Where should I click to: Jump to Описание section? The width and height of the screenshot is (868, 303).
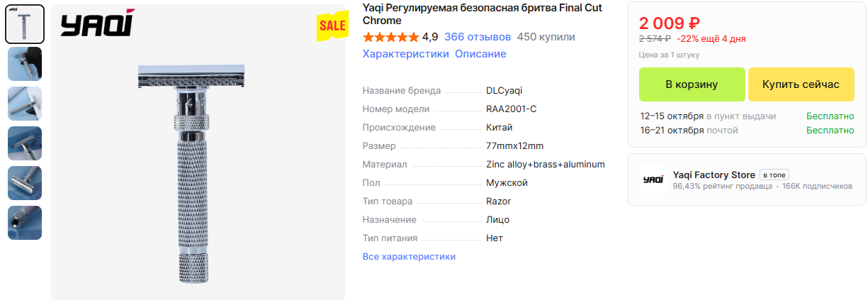(480, 54)
